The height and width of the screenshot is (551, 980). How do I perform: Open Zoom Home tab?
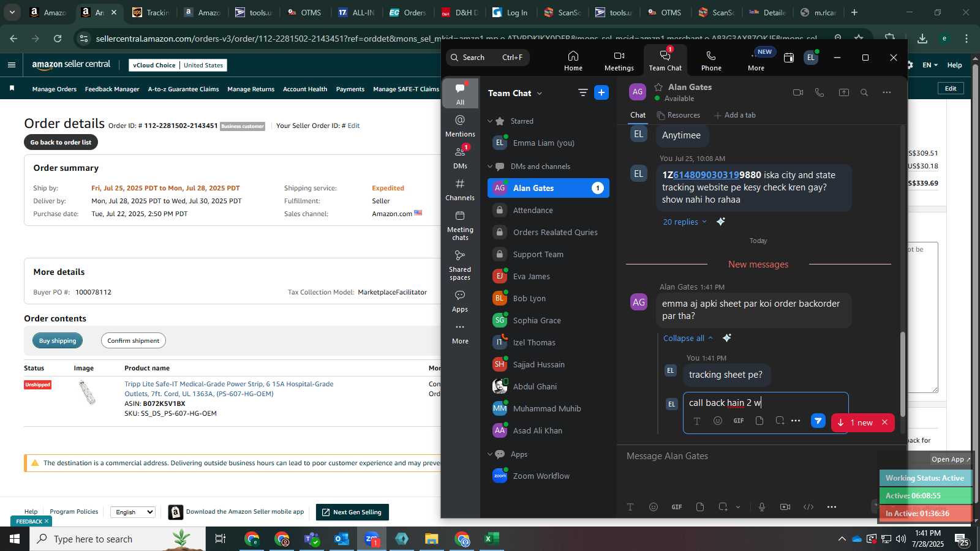573,61
